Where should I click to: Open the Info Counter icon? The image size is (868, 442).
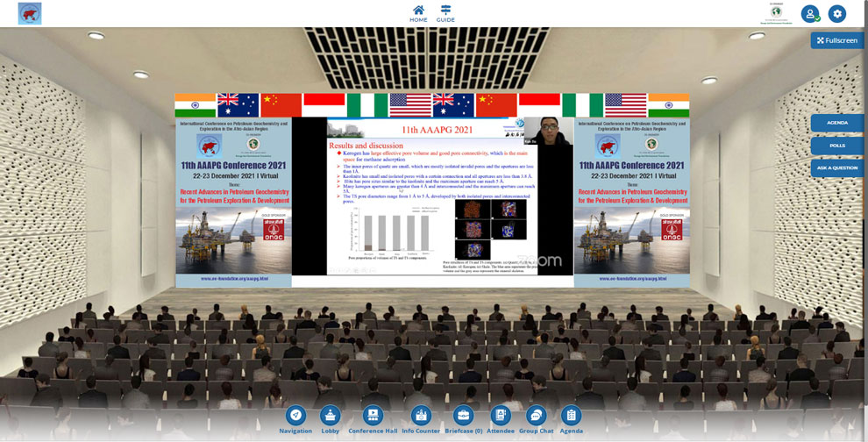coord(421,415)
